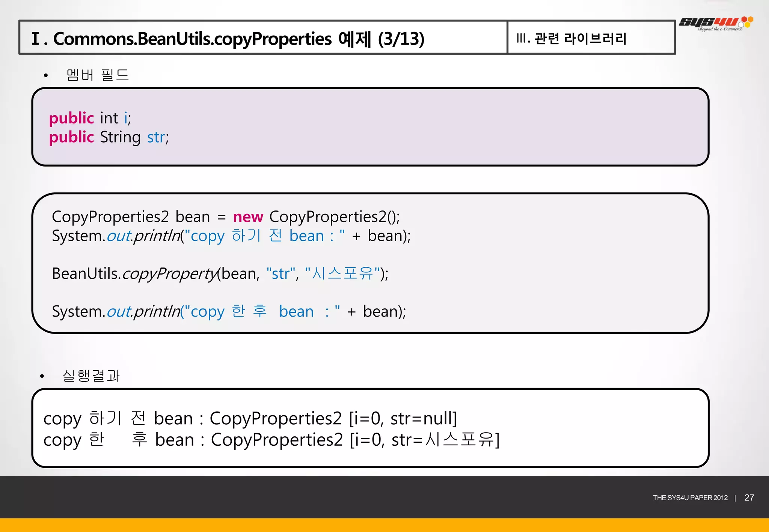Click the bullet heading '실행결과'
The image size is (769, 532).
91,376
